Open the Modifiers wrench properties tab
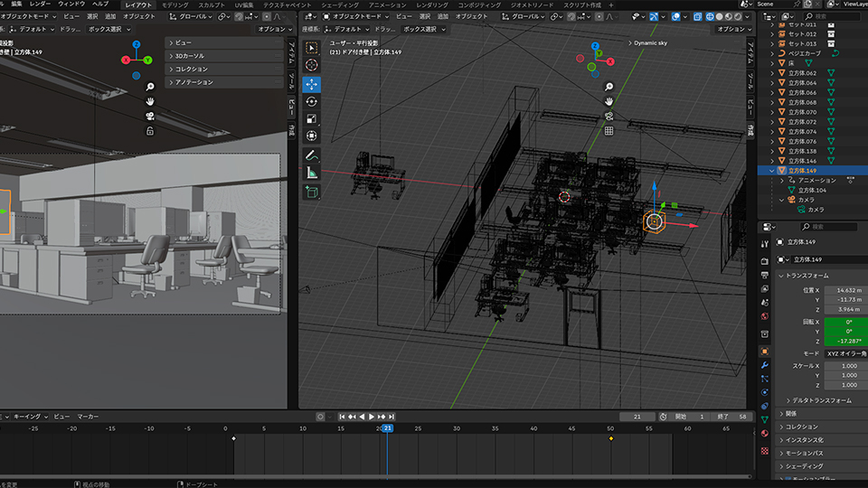This screenshot has height=488, width=868. (x=765, y=365)
